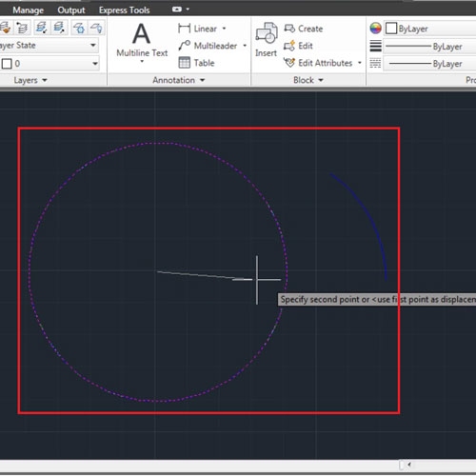The height and width of the screenshot is (476, 476).
Task: Expand the Layers panel
Action: tap(30, 80)
